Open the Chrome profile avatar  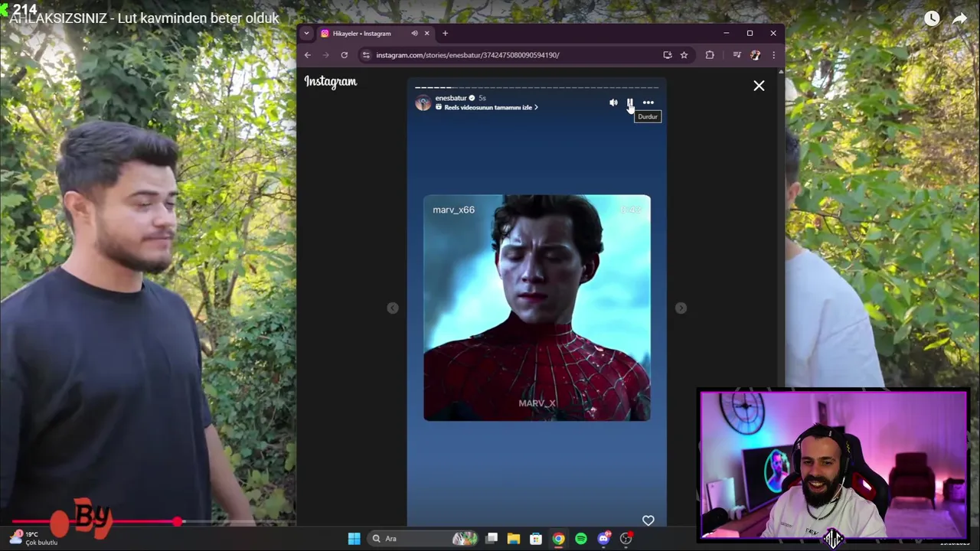(756, 55)
